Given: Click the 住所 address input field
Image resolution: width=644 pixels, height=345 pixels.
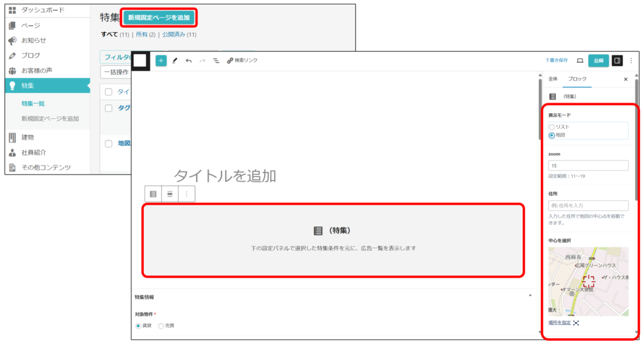Looking at the screenshot, I should click(x=588, y=206).
